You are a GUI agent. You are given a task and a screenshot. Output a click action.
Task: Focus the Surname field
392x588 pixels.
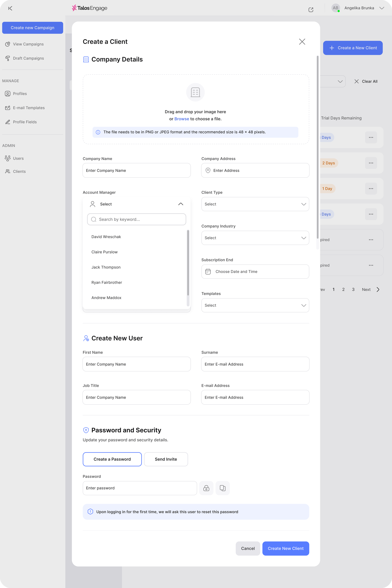click(255, 364)
